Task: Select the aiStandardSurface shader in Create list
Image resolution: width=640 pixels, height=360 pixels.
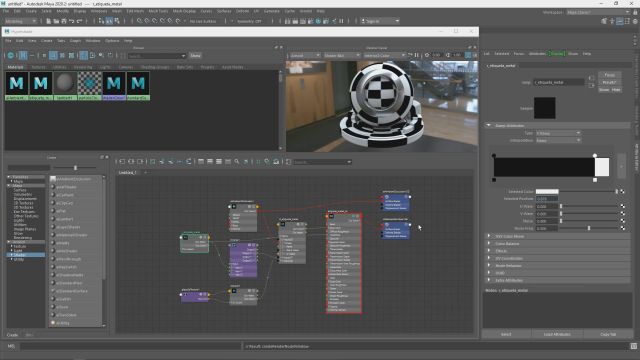Action: (x=72, y=291)
